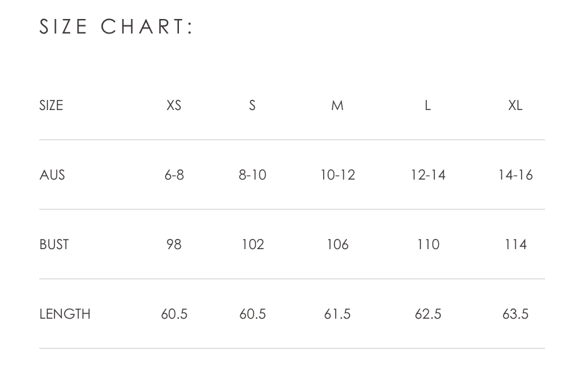Click the SIZE row label
The height and width of the screenshot is (368, 588).
pyautogui.click(x=51, y=106)
